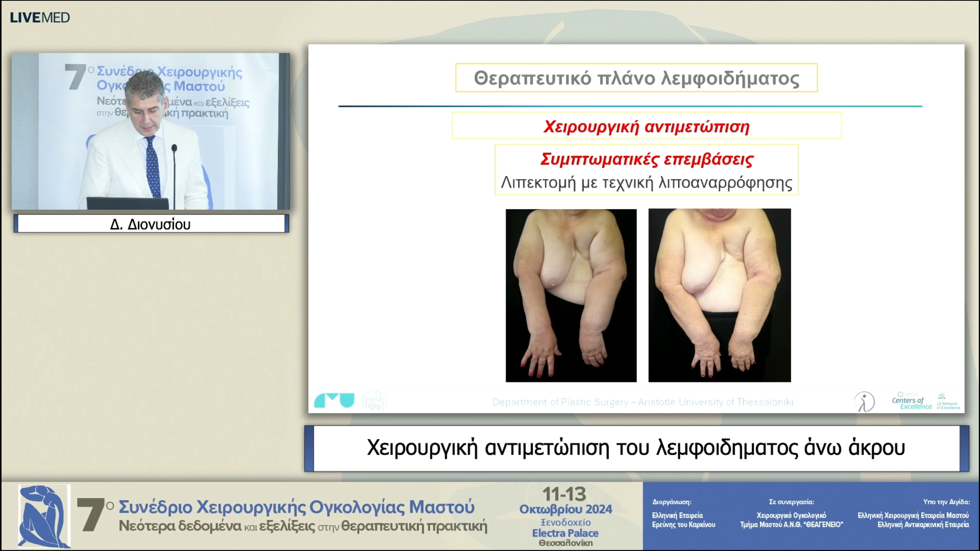Click the blue nude artwork conference icon
The image size is (980, 551).
[44, 516]
